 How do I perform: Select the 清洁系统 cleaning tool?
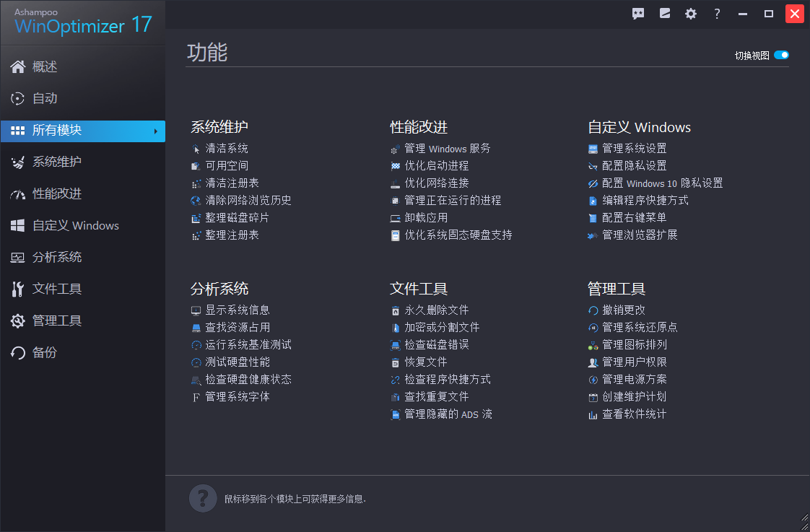pos(224,147)
